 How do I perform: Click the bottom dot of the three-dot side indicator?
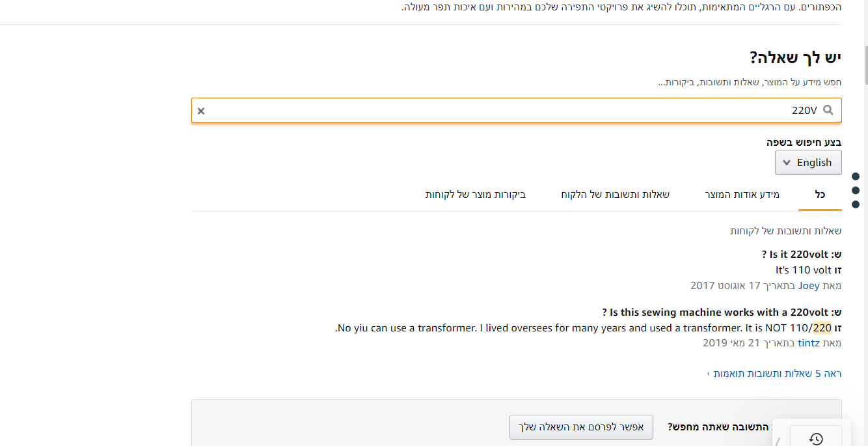856,204
